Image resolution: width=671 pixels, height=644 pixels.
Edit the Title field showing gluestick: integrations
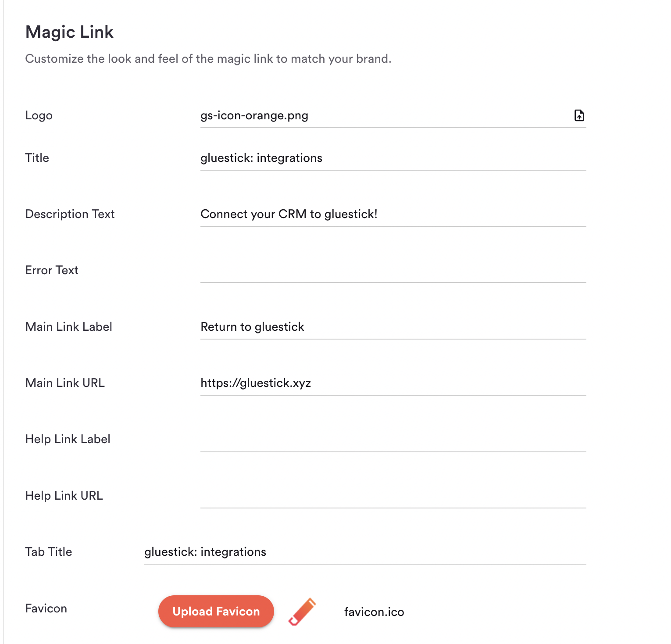pyautogui.click(x=393, y=158)
